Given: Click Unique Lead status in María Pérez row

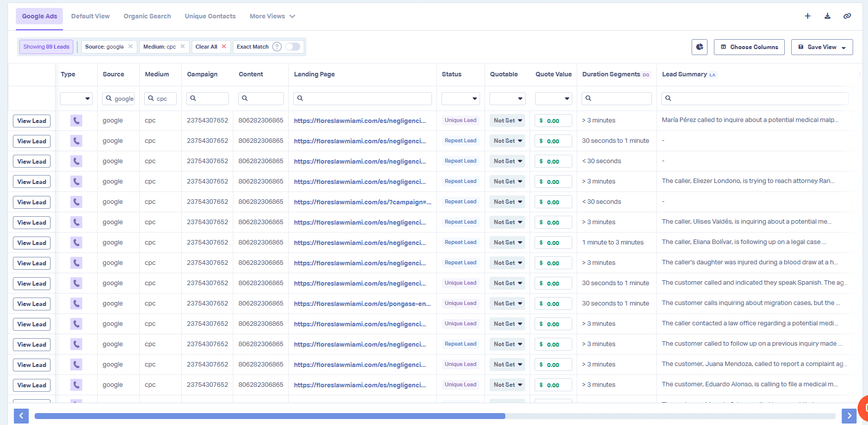Looking at the screenshot, I should pyautogui.click(x=460, y=121).
